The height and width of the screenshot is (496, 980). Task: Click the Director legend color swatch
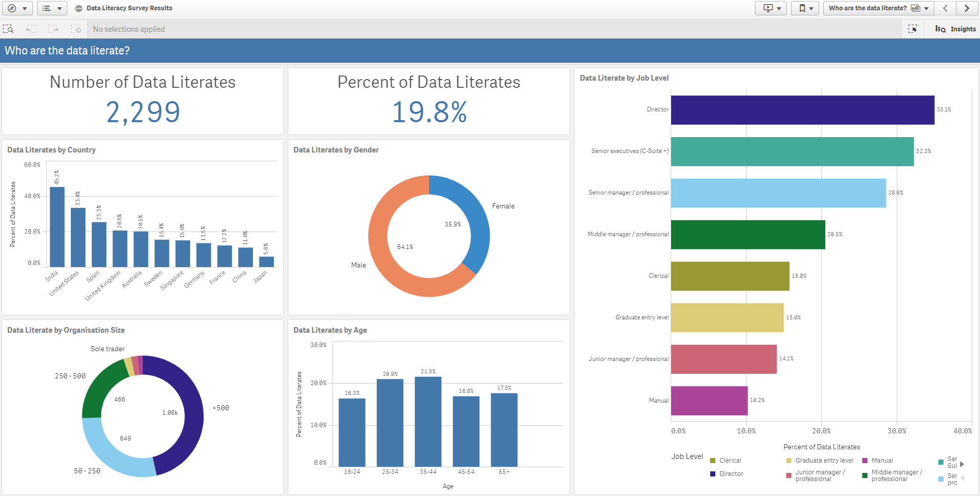713,474
